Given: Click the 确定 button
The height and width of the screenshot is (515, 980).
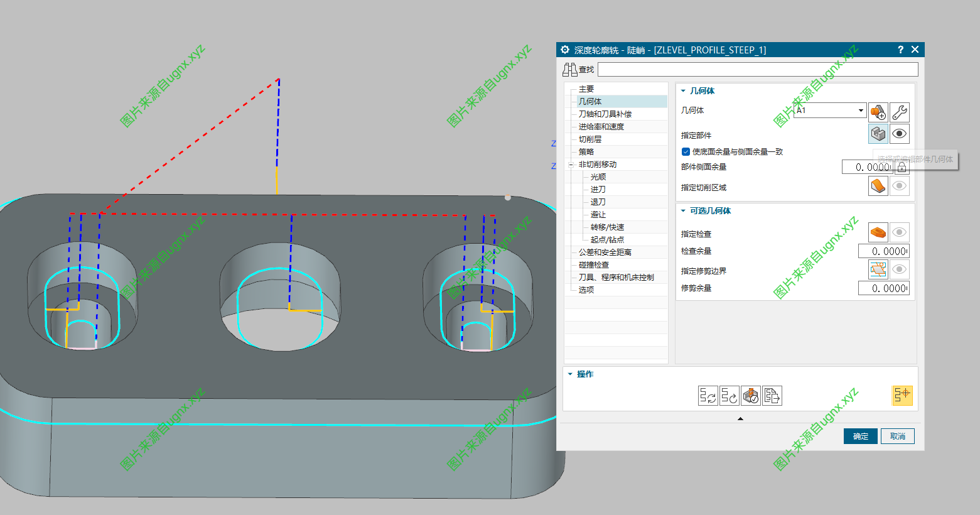Looking at the screenshot, I should pos(860,436).
